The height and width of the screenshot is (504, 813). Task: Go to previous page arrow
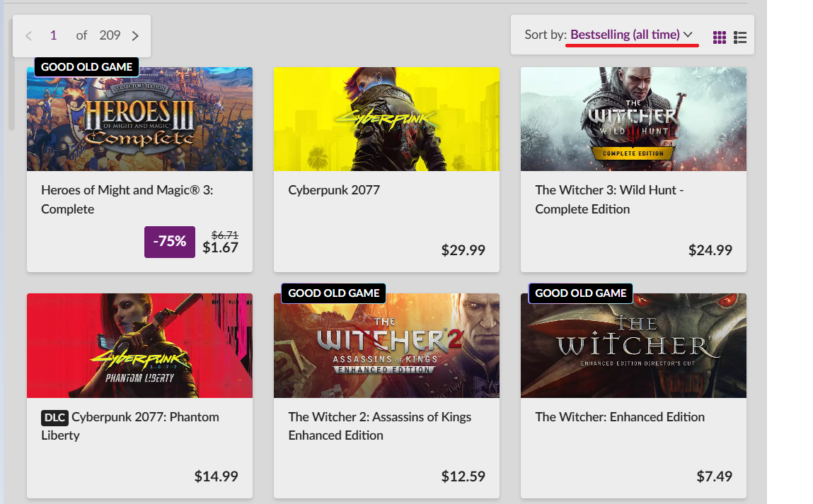click(28, 36)
